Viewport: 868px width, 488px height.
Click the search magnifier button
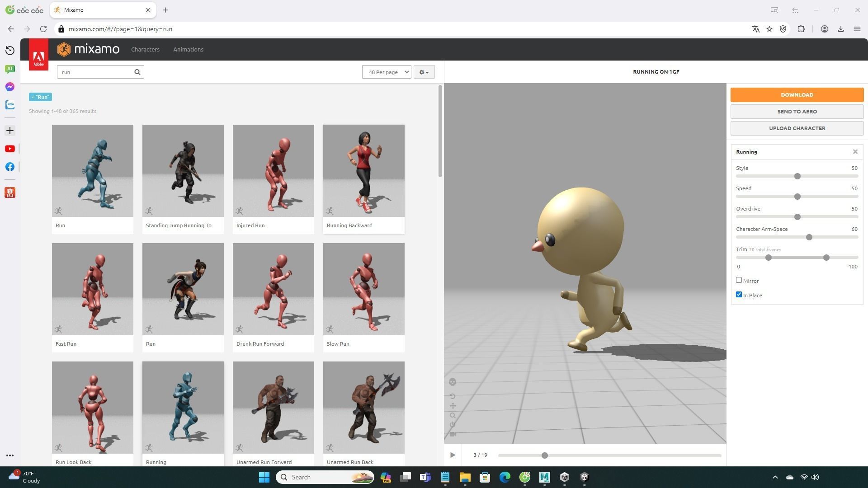coord(137,72)
